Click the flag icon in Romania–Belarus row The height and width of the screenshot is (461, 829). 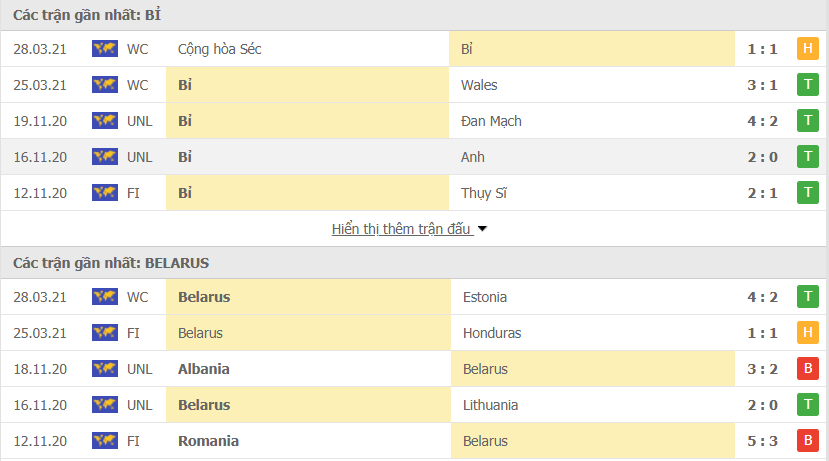[x=104, y=441]
